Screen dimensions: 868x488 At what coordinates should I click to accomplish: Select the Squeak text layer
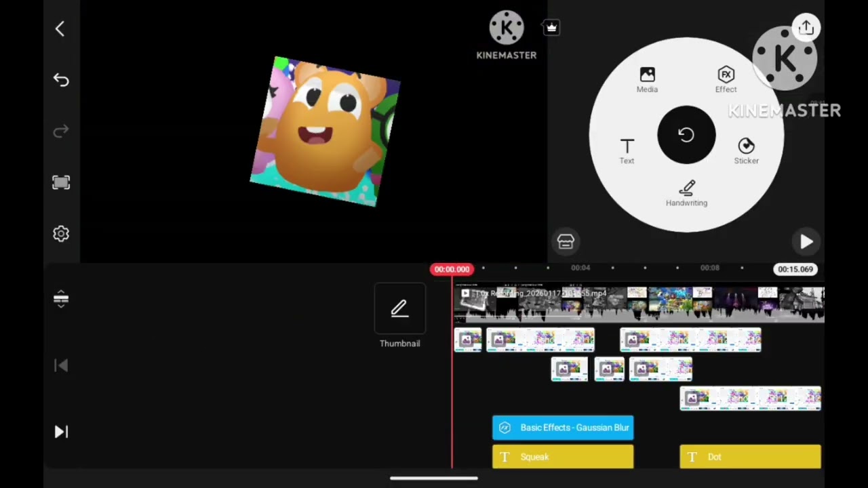[563, 457]
